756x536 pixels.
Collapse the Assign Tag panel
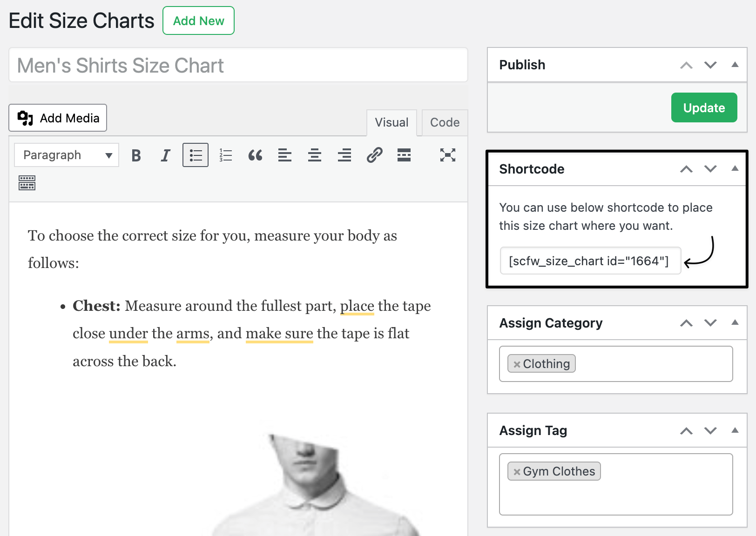tap(735, 430)
